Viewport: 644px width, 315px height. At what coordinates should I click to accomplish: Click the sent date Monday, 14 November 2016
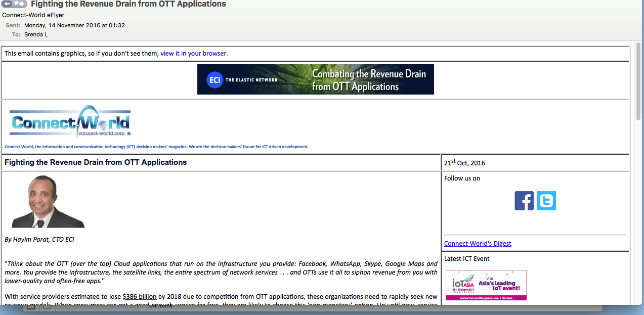point(74,25)
